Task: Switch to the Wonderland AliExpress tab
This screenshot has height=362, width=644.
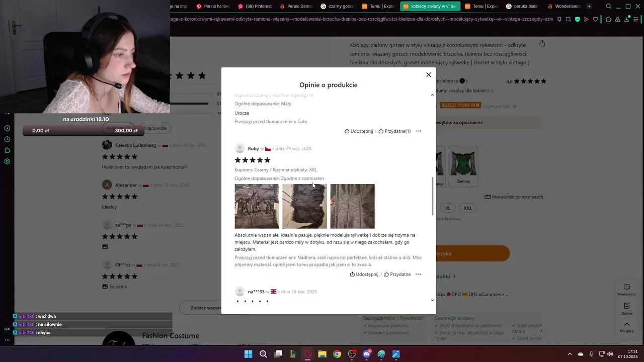Action: click(x=564, y=7)
